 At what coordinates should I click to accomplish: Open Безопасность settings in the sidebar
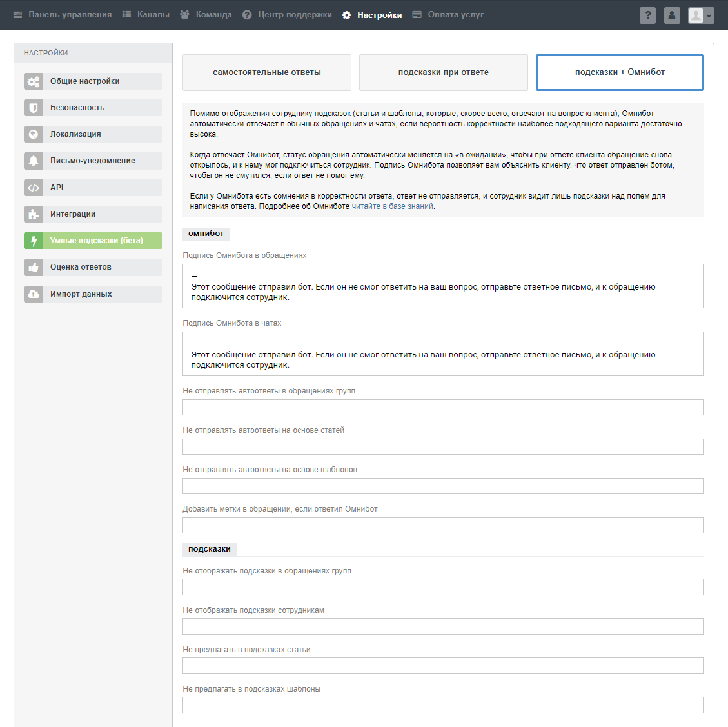click(93, 108)
